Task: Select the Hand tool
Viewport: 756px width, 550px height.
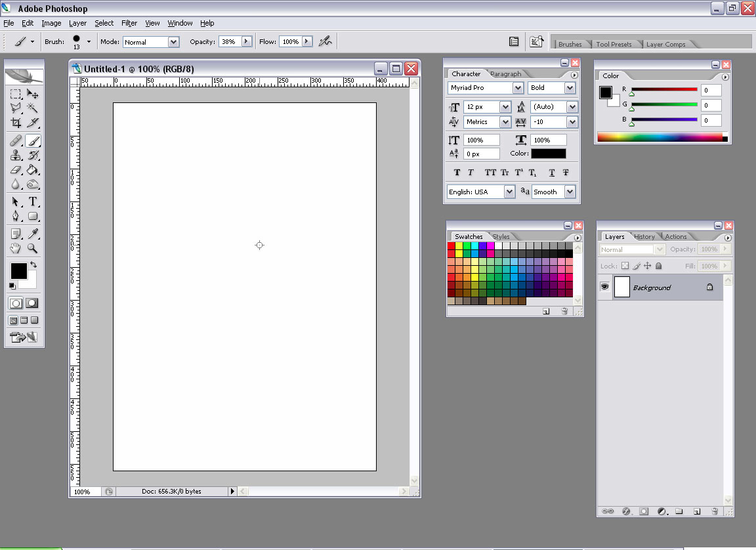Action: point(16,249)
